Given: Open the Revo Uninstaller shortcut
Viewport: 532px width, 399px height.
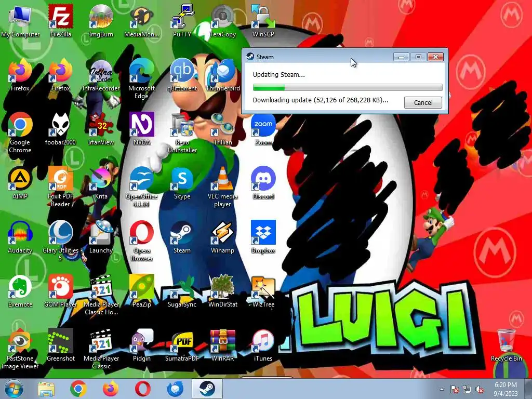Looking at the screenshot, I should click(182, 132).
